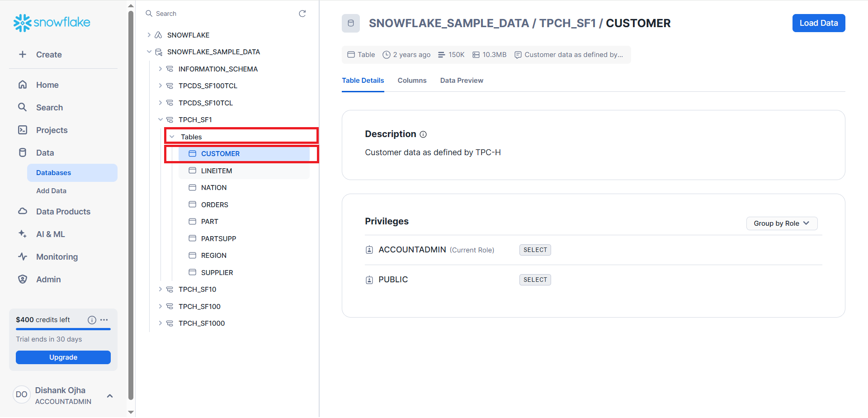The height and width of the screenshot is (418, 868).
Task: Click the 10.3MB size label
Action: tap(494, 55)
